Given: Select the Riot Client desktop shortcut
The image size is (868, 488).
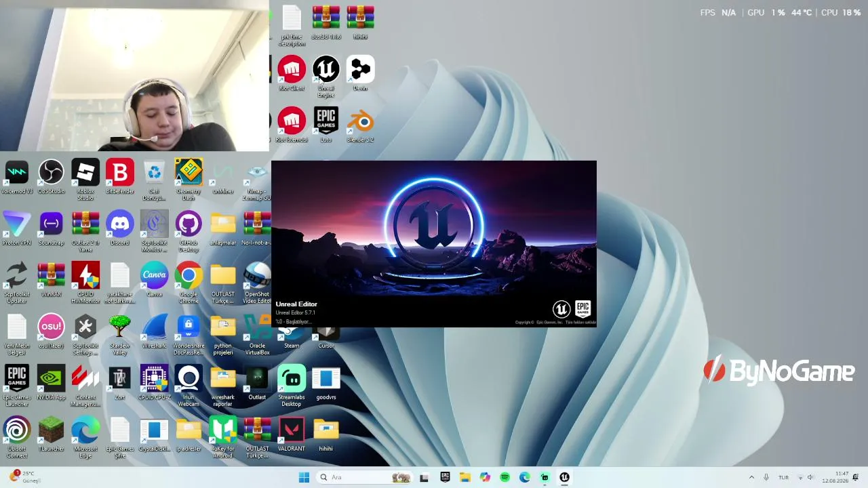Looking at the screenshot, I should point(292,74).
